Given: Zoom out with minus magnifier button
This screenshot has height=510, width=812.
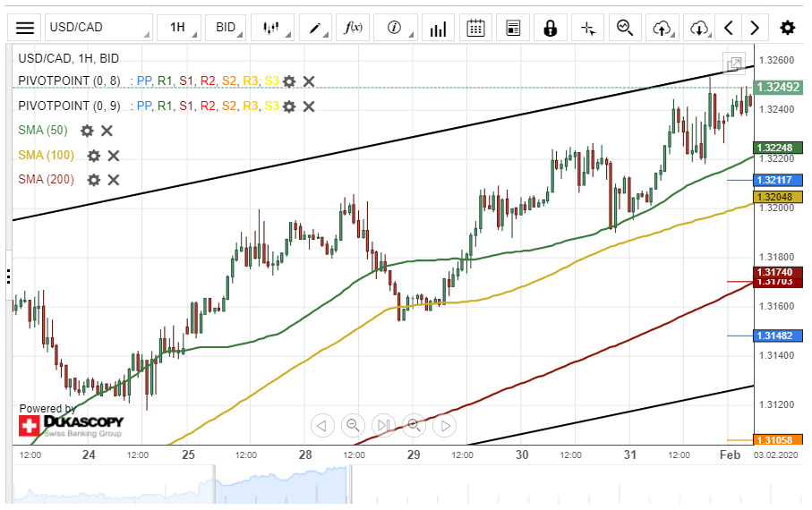Looking at the screenshot, I should 353,426.
